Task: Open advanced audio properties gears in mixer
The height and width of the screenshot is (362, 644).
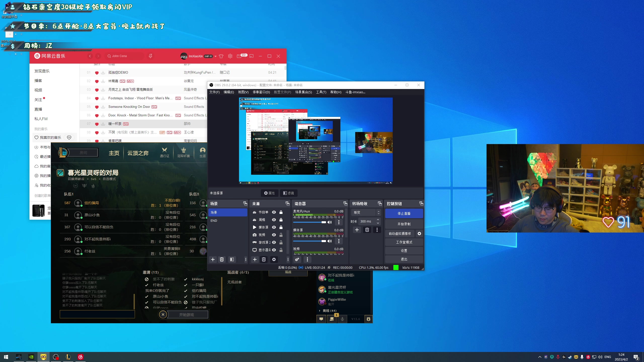Action: [x=297, y=259]
